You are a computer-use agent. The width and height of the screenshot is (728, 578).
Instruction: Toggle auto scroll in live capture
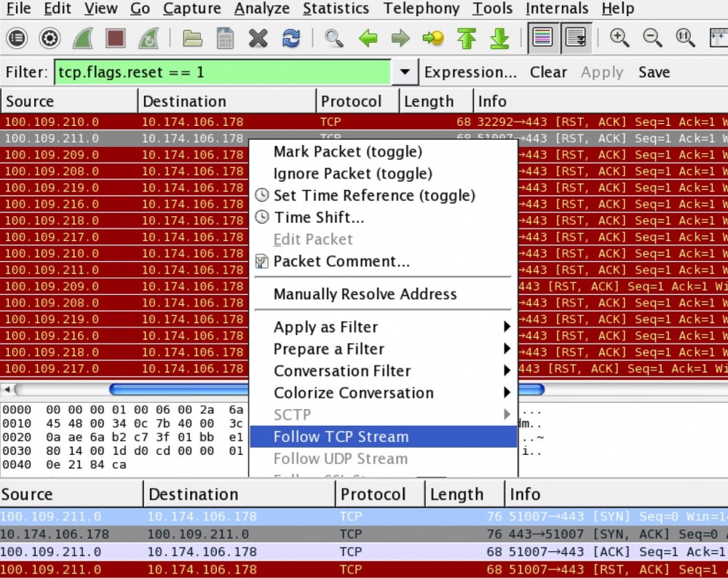click(576, 37)
